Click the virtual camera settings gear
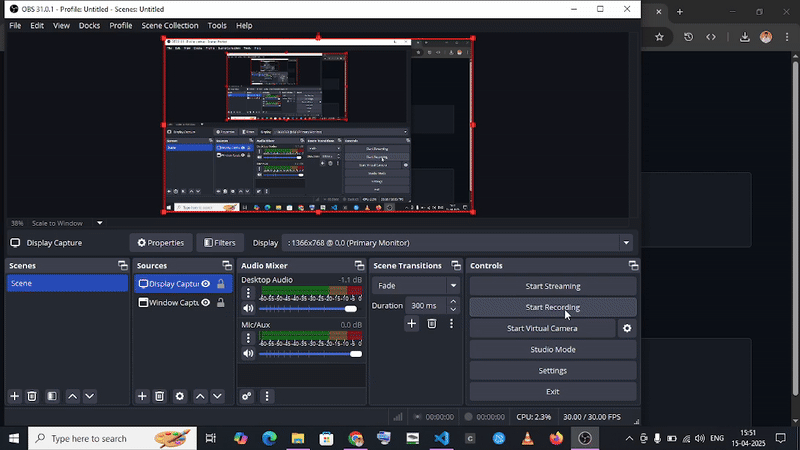 (627, 328)
